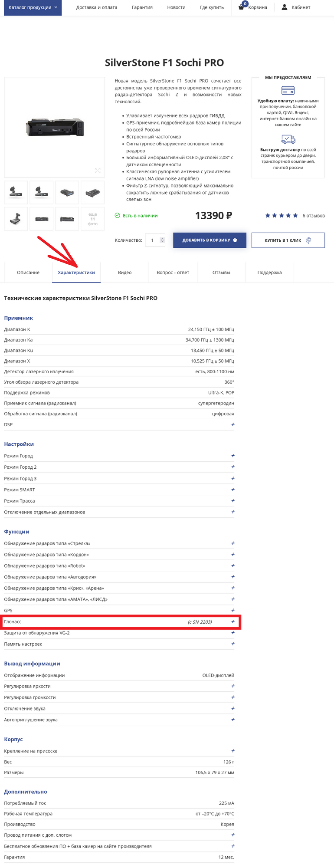334x868 pixels.
Task: Click the Кабинет user icon
Action: pyautogui.click(x=285, y=7)
